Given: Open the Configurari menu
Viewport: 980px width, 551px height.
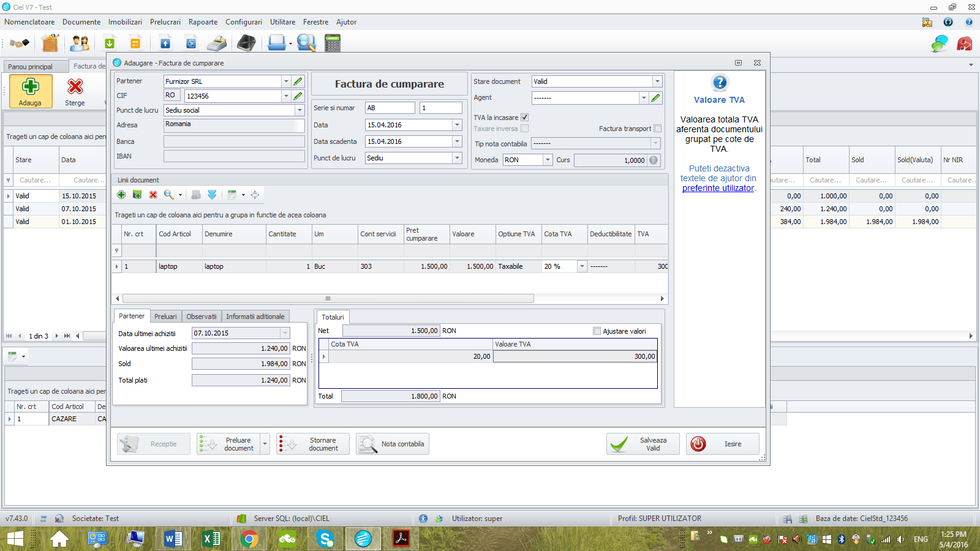Looking at the screenshot, I should coord(244,22).
